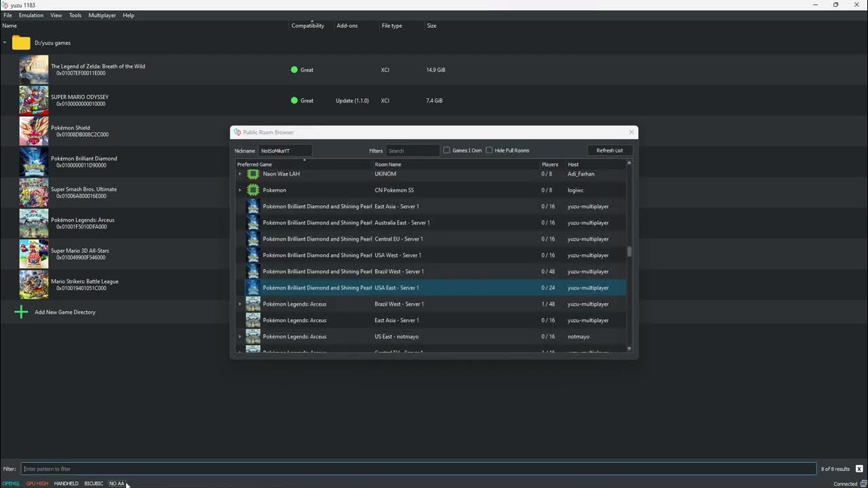
Task: Expand the Arceus US East - notmayo row
Action: (240, 336)
